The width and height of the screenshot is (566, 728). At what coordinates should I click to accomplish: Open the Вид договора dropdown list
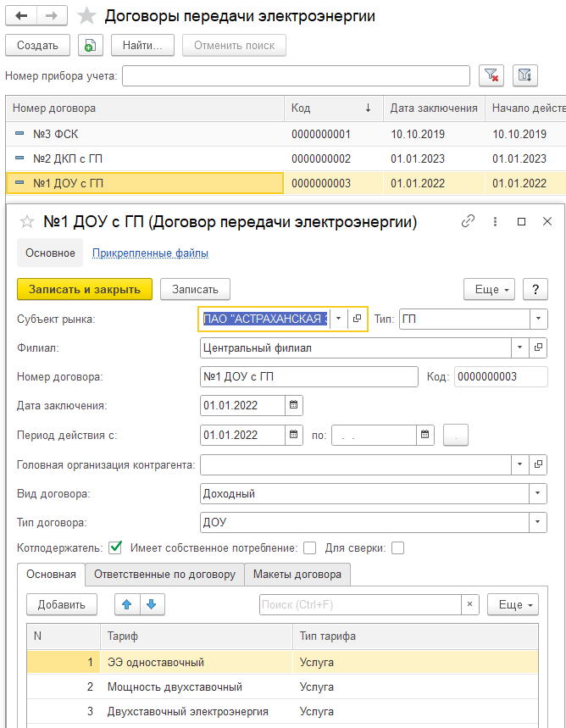538,493
